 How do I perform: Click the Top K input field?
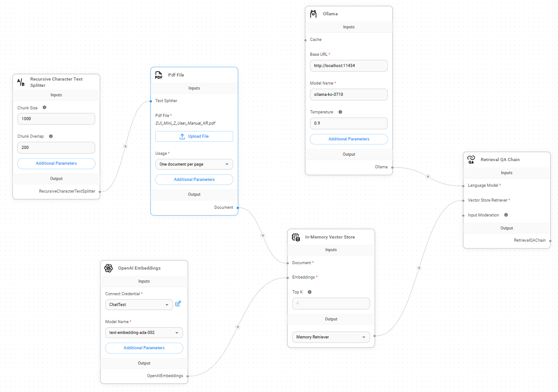pos(331,303)
